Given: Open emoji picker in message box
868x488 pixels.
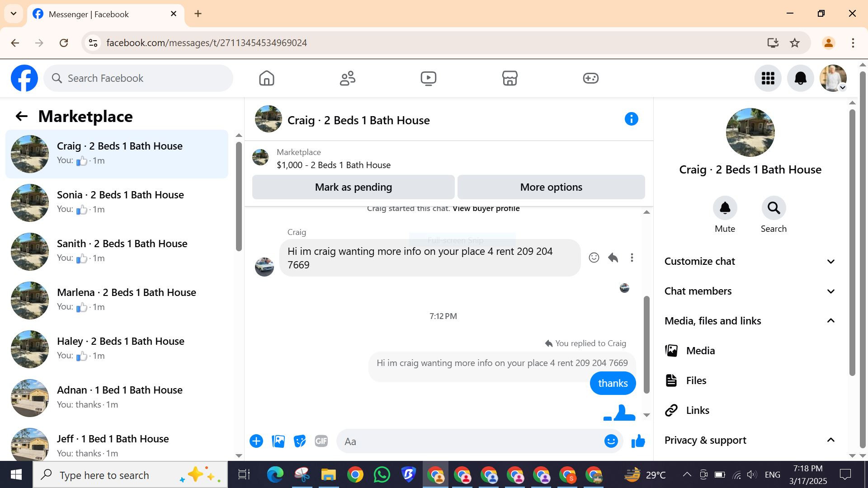Looking at the screenshot, I should [x=611, y=441].
